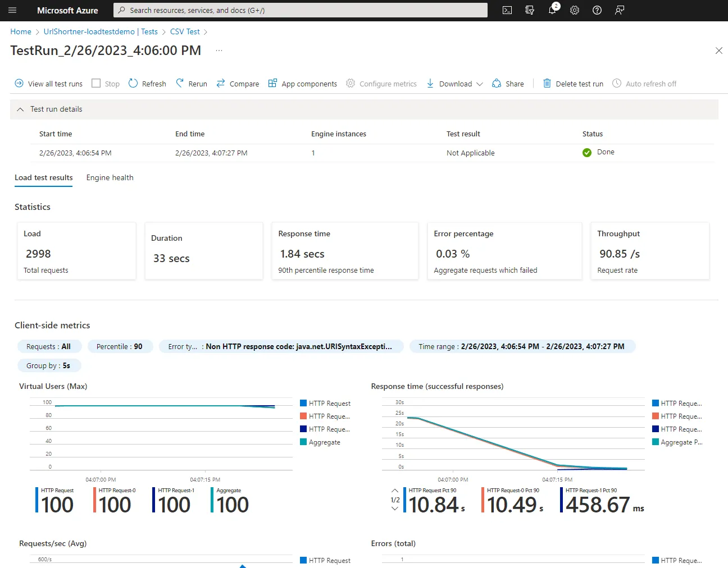Switch to the Engine health tab
This screenshot has width=728, height=568.
click(x=110, y=177)
